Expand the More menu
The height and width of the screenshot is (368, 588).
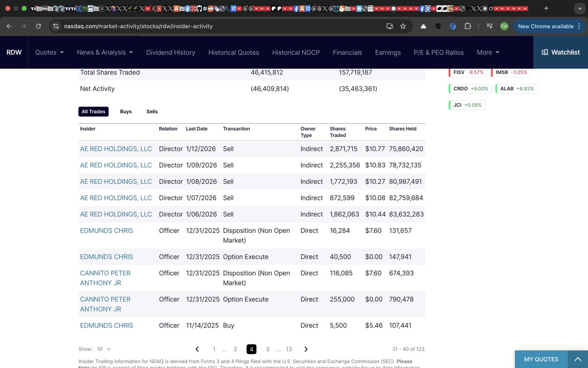(x=488, y=52)
